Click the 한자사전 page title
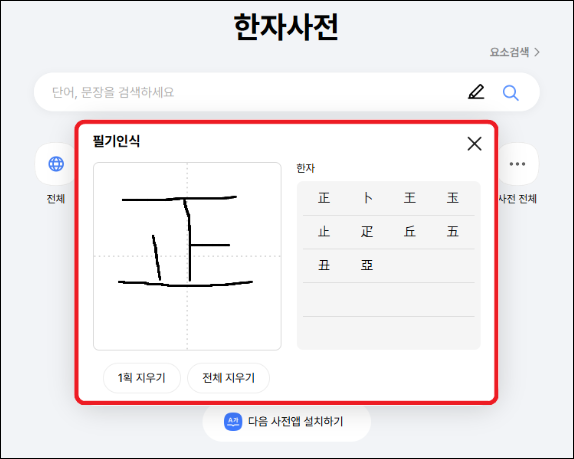 tap(286, 27)
